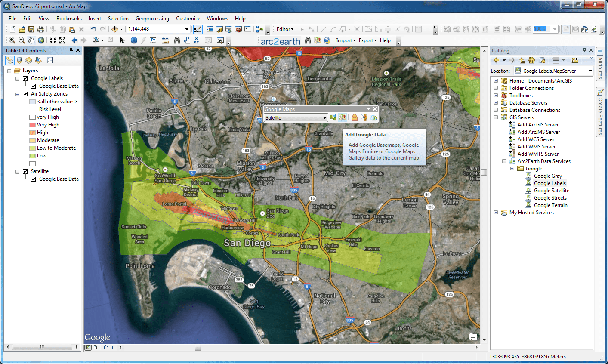Click arc2earth Google Earth globe icon

tap(327, 40)
